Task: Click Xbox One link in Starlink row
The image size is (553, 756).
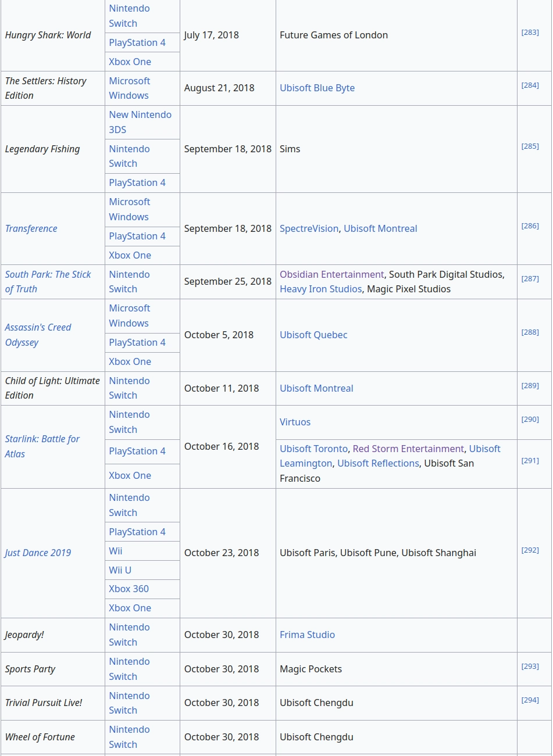Action: point(130,475)
